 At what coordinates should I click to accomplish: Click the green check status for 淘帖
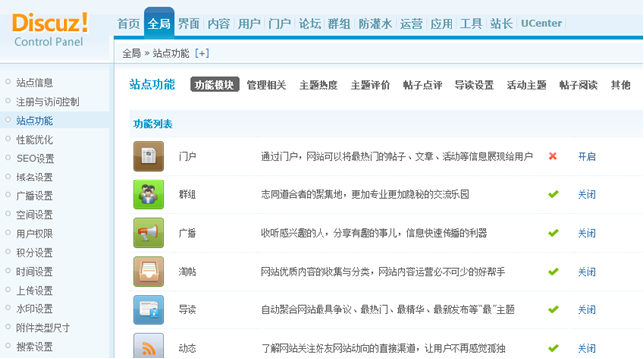tap(554, 271)
